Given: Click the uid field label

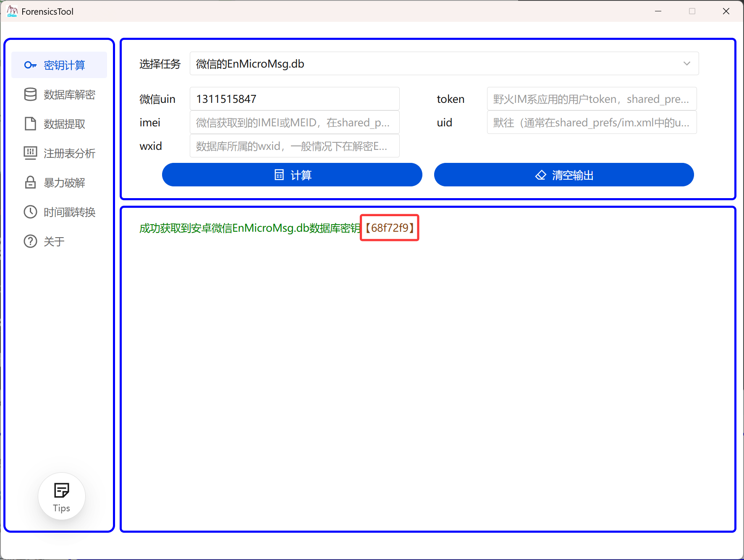Looking at the screenshot, I should point(444,123).
